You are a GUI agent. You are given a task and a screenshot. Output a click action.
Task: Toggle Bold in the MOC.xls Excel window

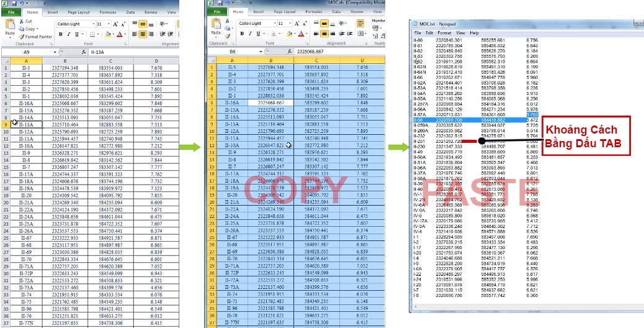point(242,34)
